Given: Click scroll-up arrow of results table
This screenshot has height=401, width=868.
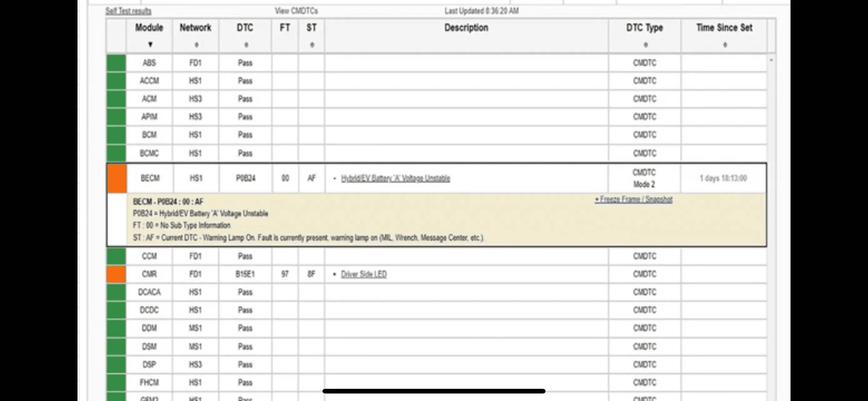Looking at the screenshot, I should (771, 60).
